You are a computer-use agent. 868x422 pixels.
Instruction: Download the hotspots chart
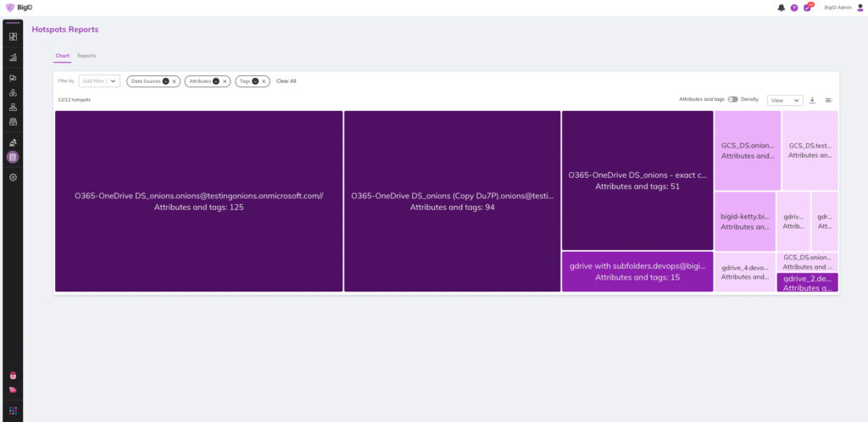coord(812,100)
